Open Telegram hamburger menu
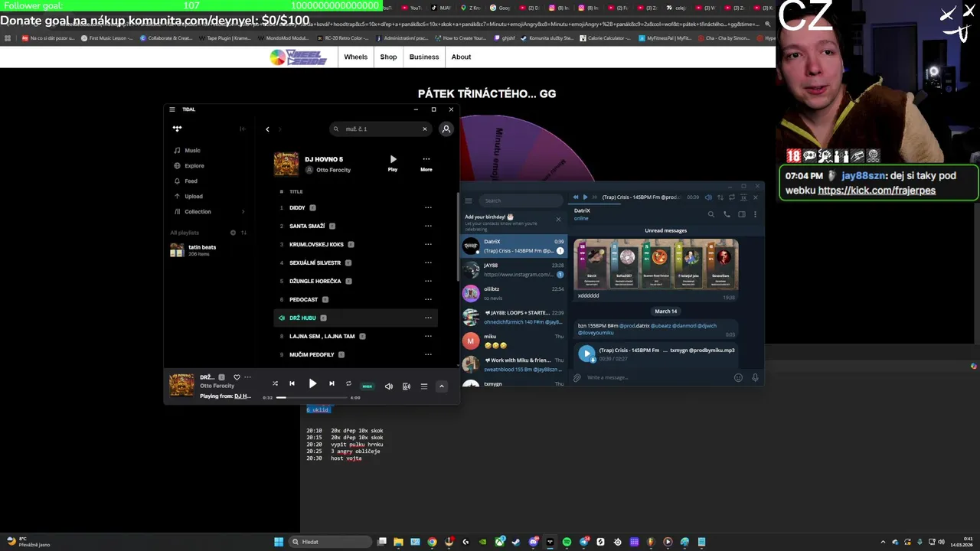Viewport: 980px width, 551px height. tap(469, 201)
